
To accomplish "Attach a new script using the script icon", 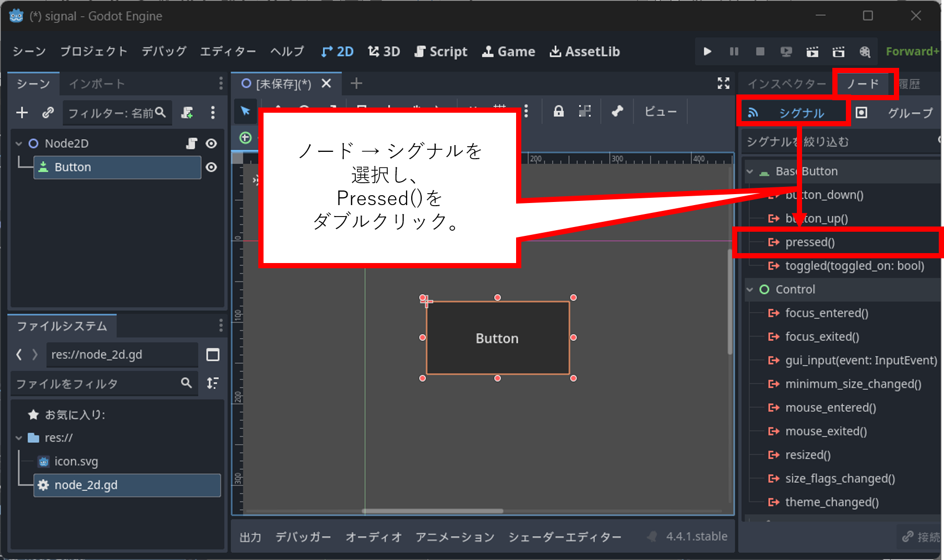I will [x=186, y=112].
